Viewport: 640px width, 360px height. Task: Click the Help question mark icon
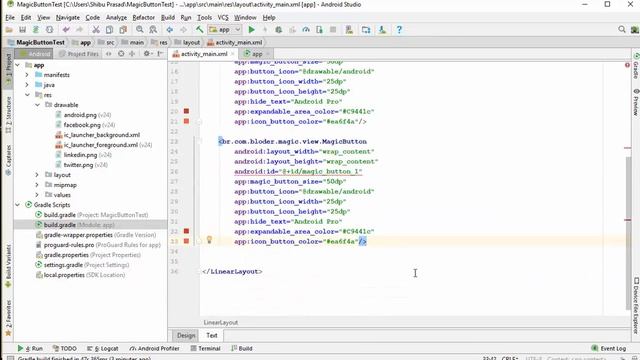(399, 30)
